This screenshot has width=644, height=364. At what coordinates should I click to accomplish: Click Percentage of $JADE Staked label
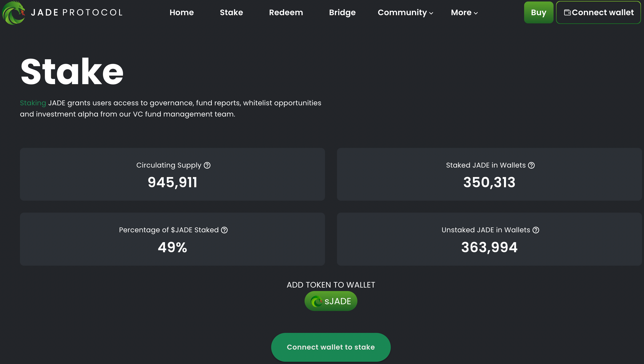[169, 230]
